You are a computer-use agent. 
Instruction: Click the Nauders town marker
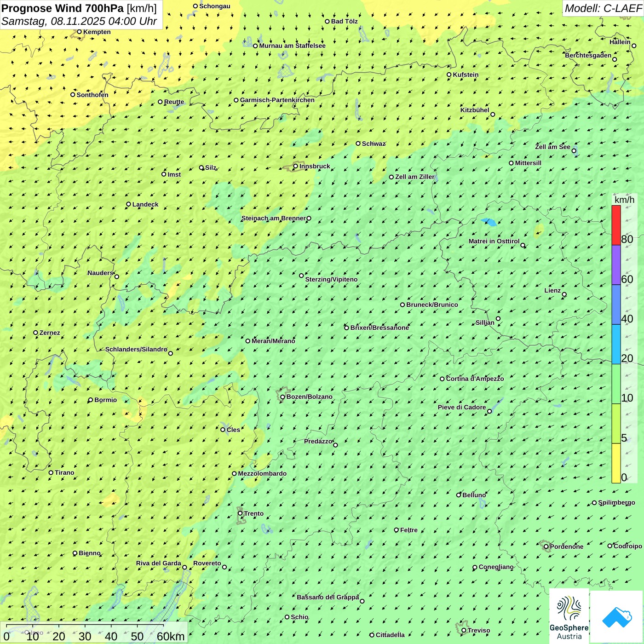click(117, 276)
